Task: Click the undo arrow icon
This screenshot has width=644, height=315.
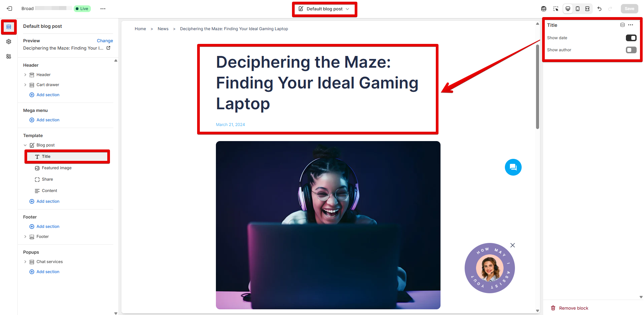Action: coord(599,9)
